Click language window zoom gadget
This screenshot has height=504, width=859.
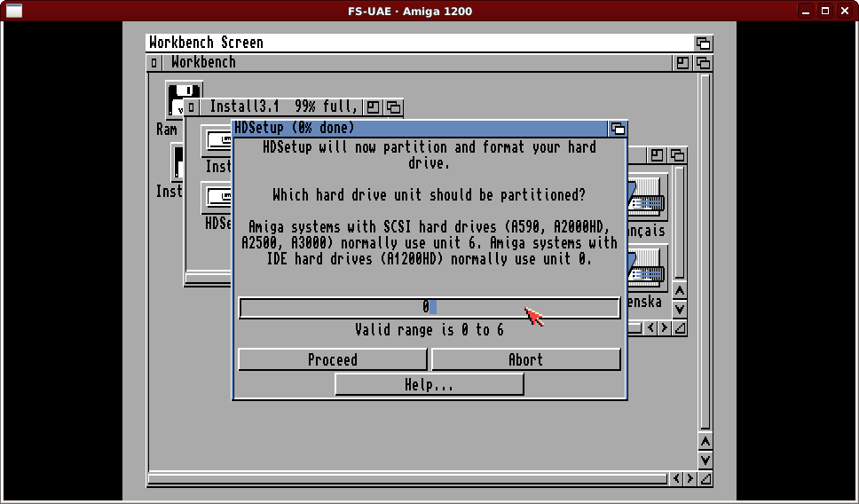coord(657,155)
